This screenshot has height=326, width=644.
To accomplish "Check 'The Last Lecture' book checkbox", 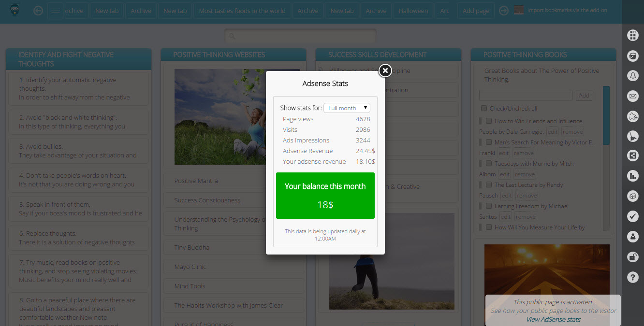I will (x=489, y=185).
